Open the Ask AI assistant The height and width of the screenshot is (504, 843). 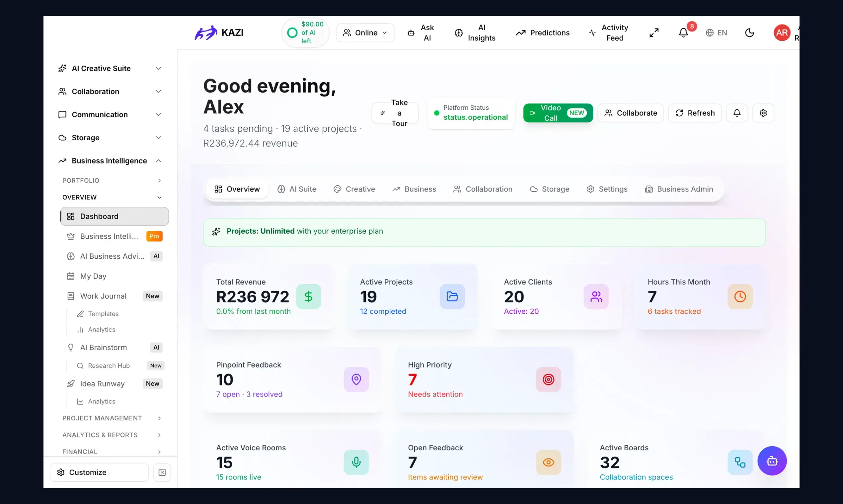tap(421, 32)
